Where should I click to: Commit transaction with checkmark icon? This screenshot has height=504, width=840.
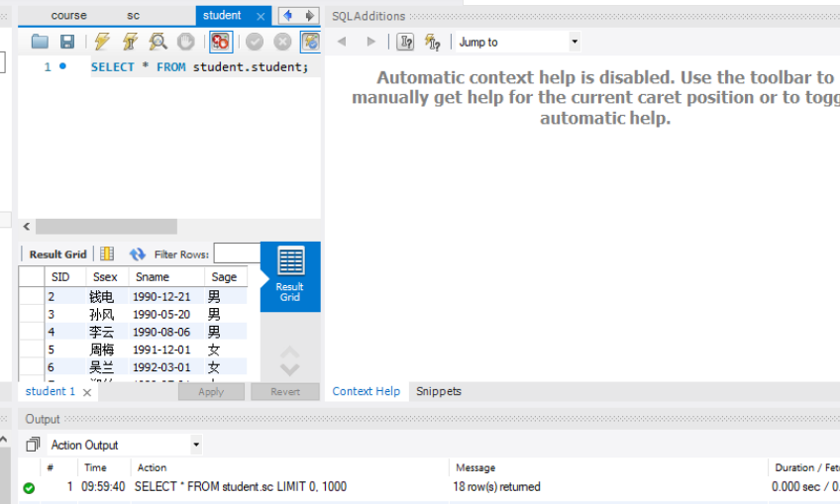tap(255, 42)
